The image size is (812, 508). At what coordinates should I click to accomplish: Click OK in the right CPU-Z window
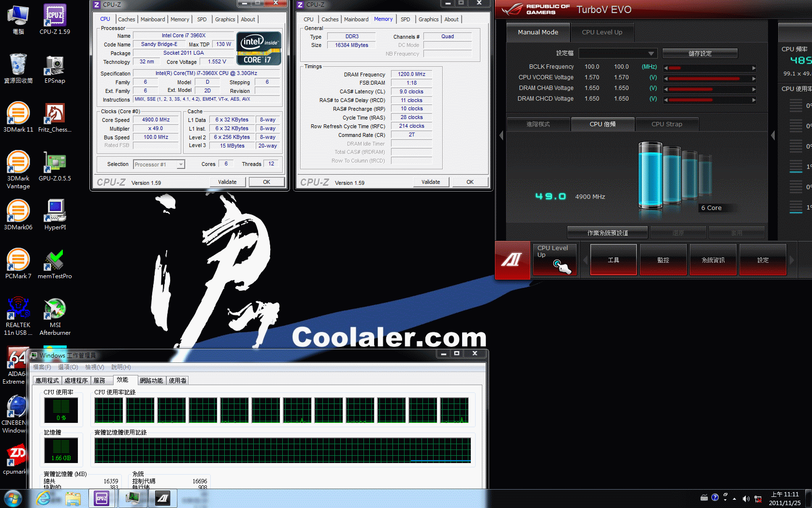470,182
